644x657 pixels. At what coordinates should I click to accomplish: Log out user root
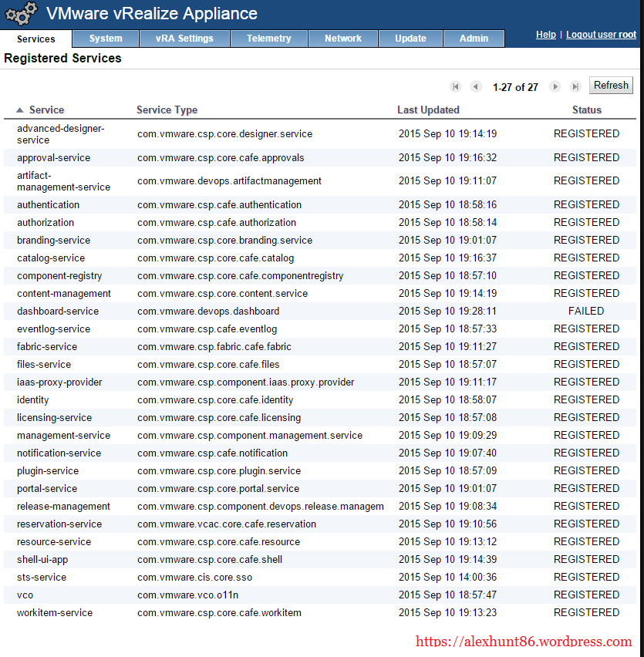click(x=601, y=35)
